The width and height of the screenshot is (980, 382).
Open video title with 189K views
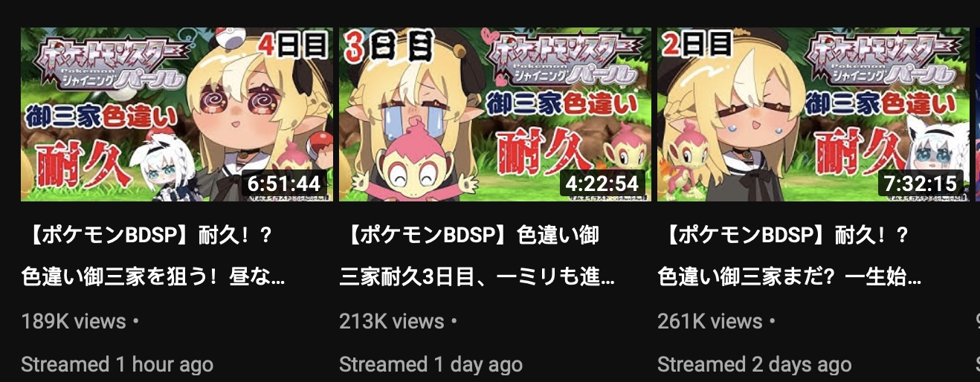(x=153, y=257)
